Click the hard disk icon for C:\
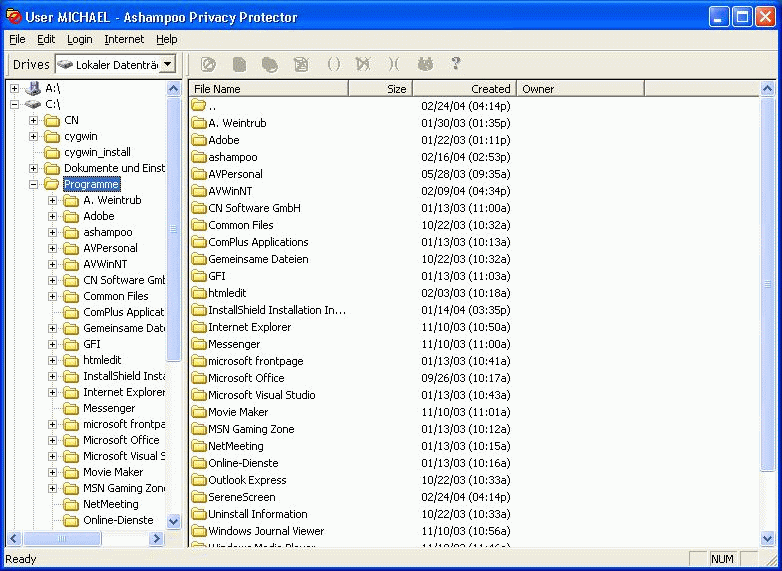 pos(33,105)
